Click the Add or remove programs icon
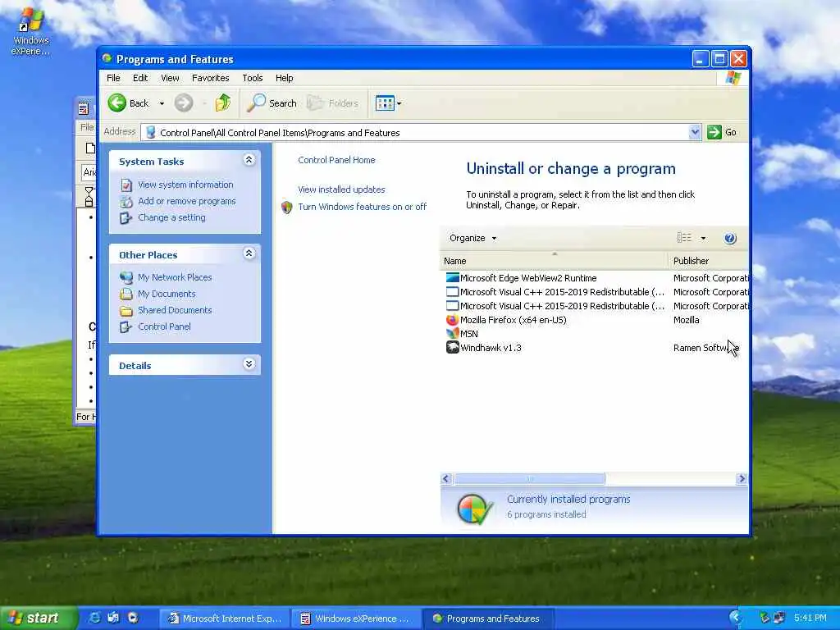This screenshot has width=840, height=630. [x=126, y=202]
